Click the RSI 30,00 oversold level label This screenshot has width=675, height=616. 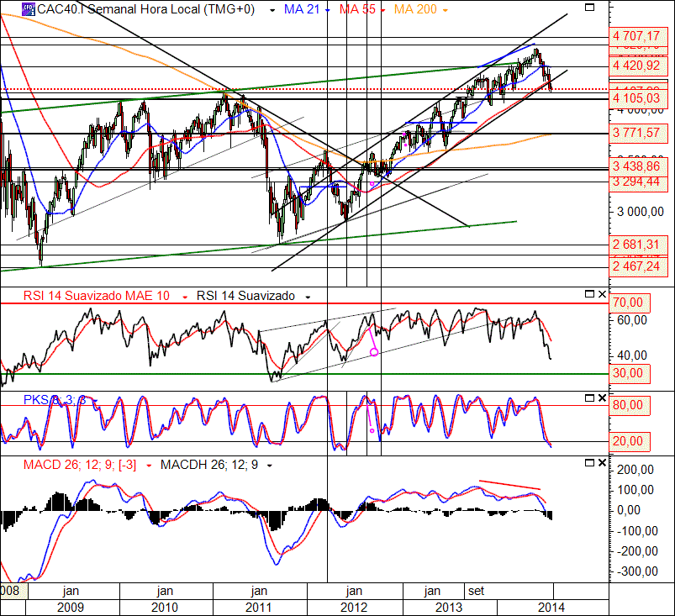pos(629,373)
